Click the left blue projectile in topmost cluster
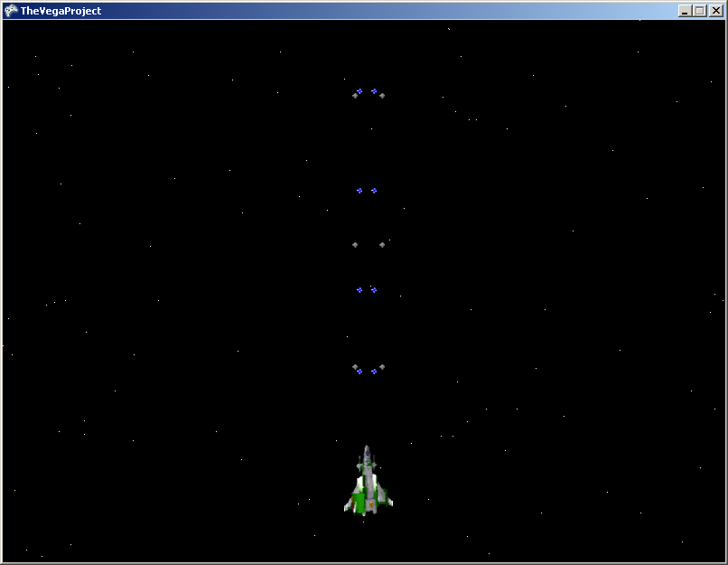Viewport: 728px width, 565px height. 359,91
